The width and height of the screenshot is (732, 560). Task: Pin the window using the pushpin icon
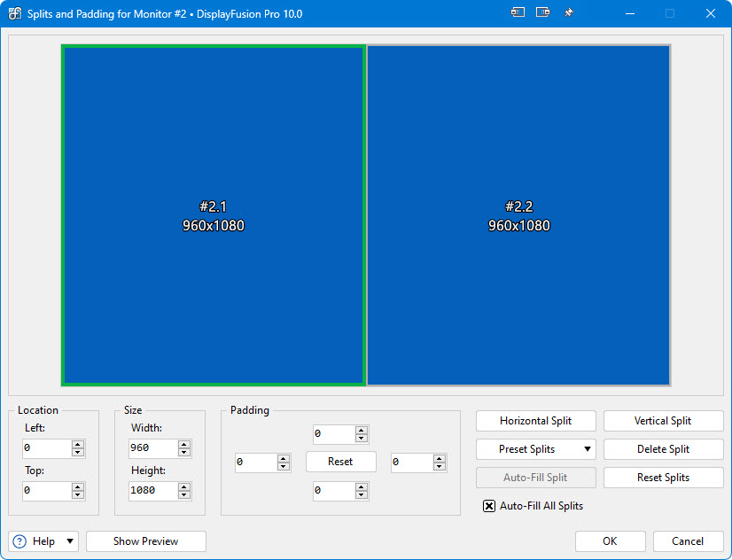pos(569,13)
